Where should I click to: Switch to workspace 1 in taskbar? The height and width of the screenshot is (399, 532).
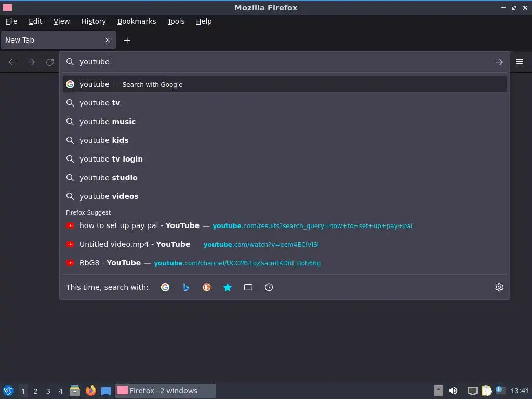[x=23, y=391]
